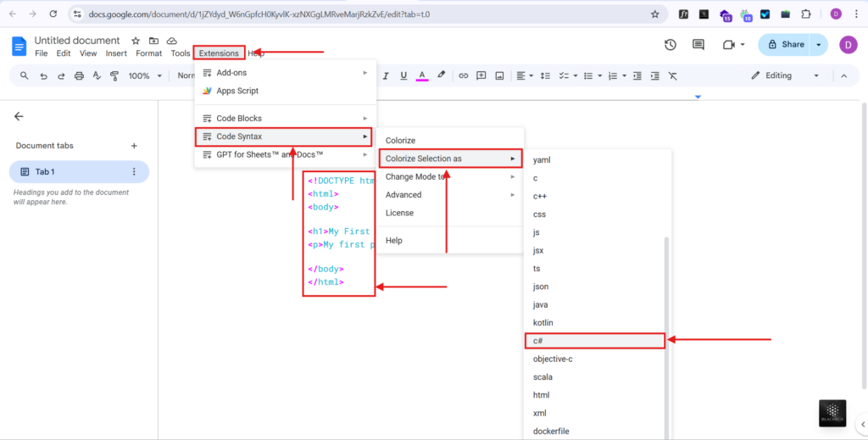Click the highlight color pen icon
The image size is (868, 440).
coord(441,75)
